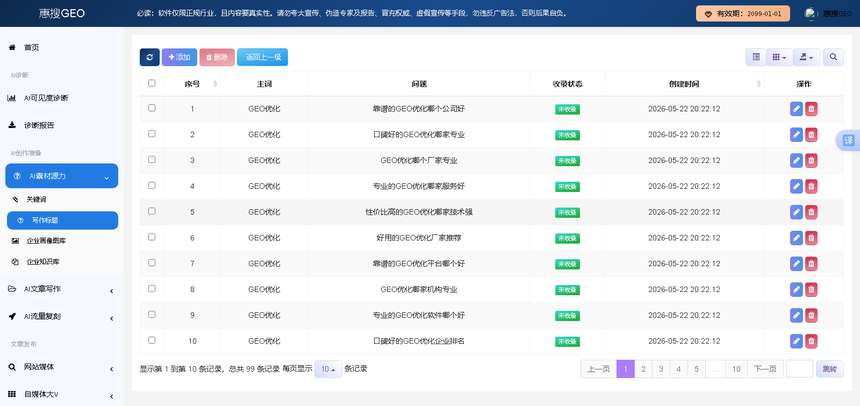Check the checkbox for row 1
Image resolution: width=860 pixels, height=406 pixels.
(x=152, y=108)
